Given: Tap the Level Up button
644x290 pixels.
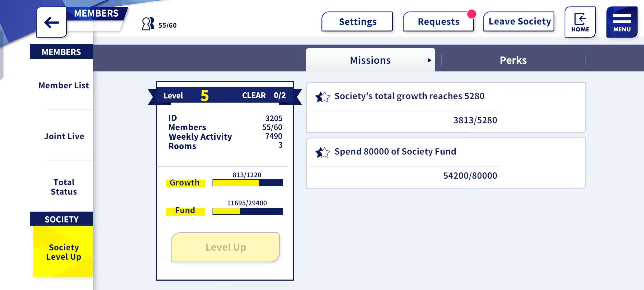Looking at the screenshot, I should pyautogui.click(x=225, y=247).
